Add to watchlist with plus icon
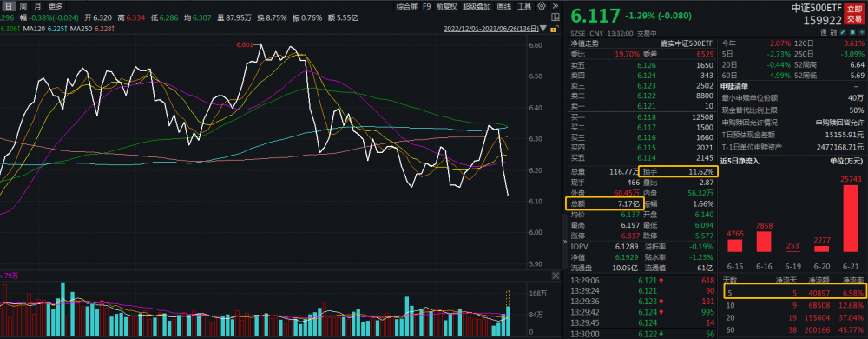Screen dimensions: 868x339 coord(863,32)
